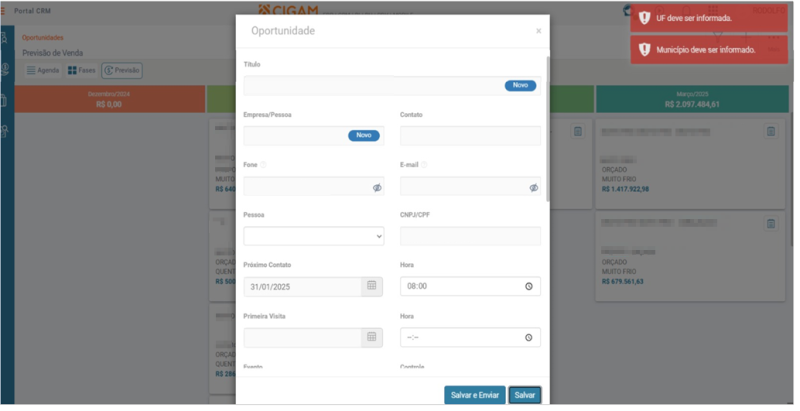Click trash icon on R$ 679.561,63 card
The width and height of the screenshot is (800, 411).
pos(770,224)
